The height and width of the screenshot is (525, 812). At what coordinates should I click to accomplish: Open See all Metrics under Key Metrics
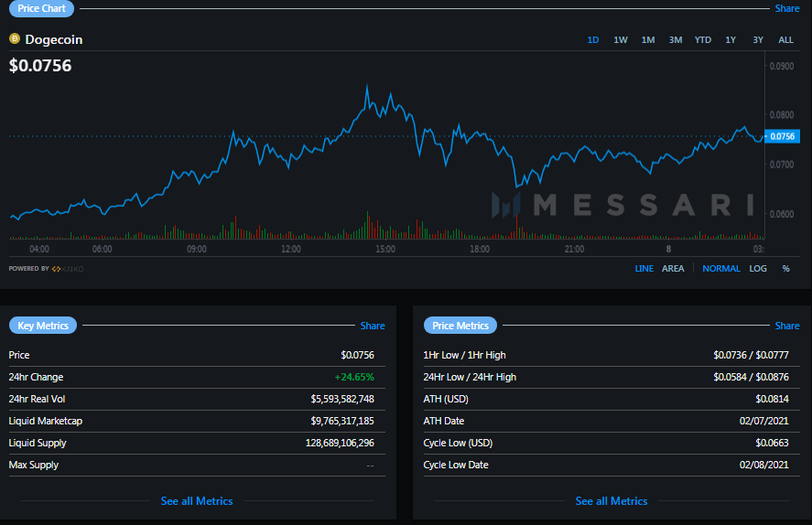point(197,500)
